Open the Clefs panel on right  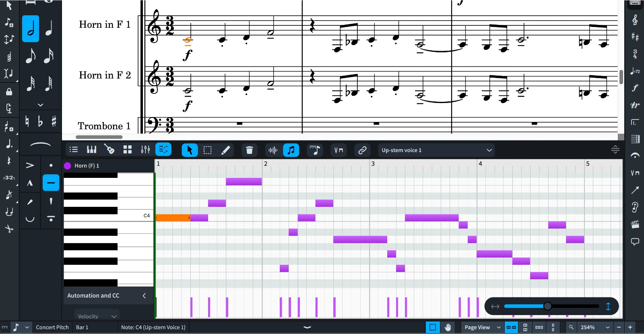(x=635, y=20)
